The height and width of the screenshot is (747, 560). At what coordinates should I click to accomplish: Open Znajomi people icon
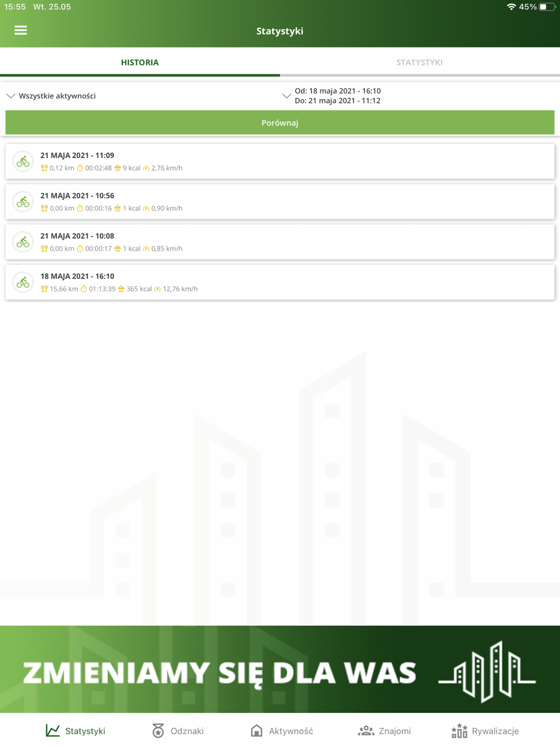point(366,730)
